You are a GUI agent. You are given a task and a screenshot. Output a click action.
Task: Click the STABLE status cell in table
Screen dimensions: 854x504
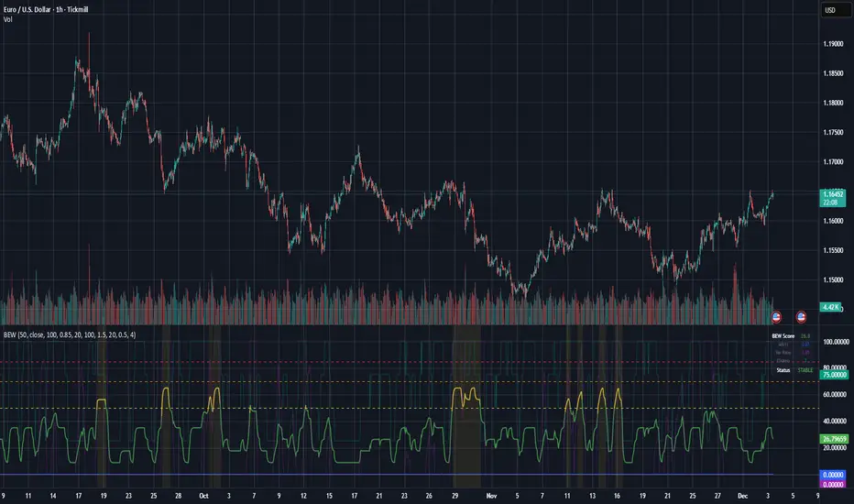pos(805,369)
